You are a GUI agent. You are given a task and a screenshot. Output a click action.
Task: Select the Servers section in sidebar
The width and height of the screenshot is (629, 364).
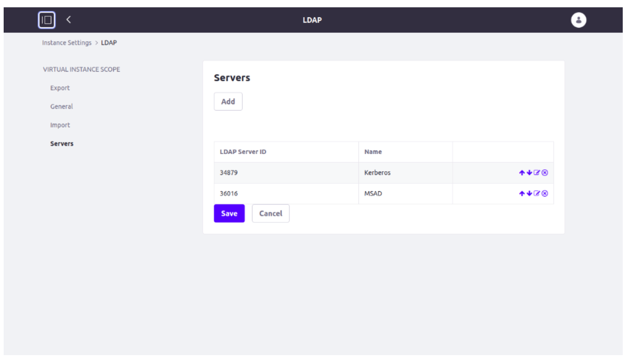(62, 144)
